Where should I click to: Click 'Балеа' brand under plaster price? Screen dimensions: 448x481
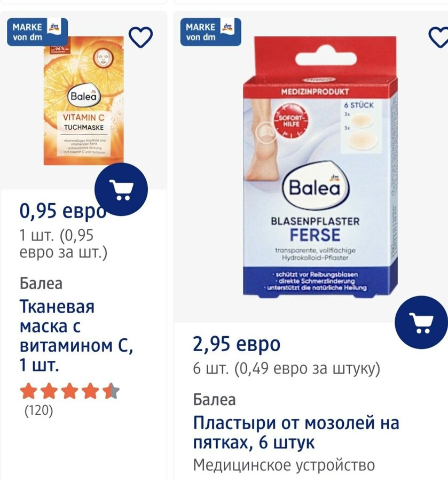coord(215,399)
